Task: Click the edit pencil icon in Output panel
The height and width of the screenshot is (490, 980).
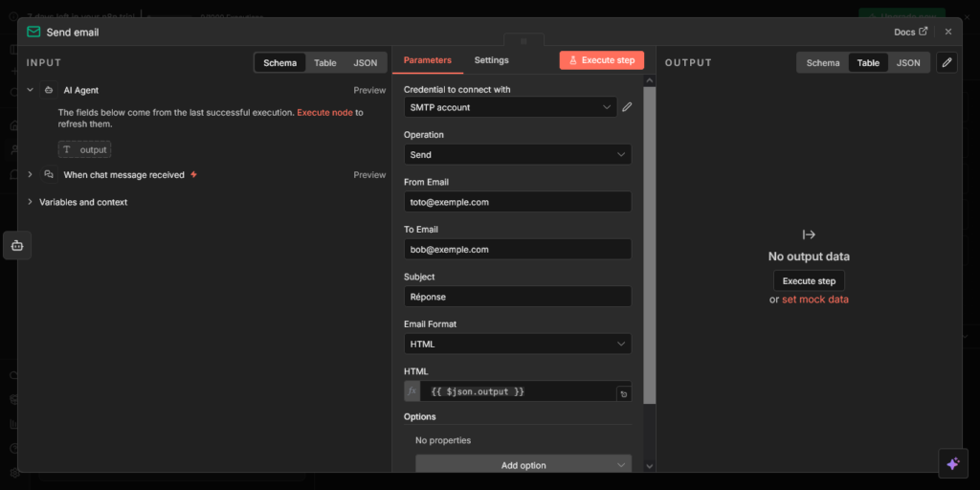Action: [x=946, y=63]
